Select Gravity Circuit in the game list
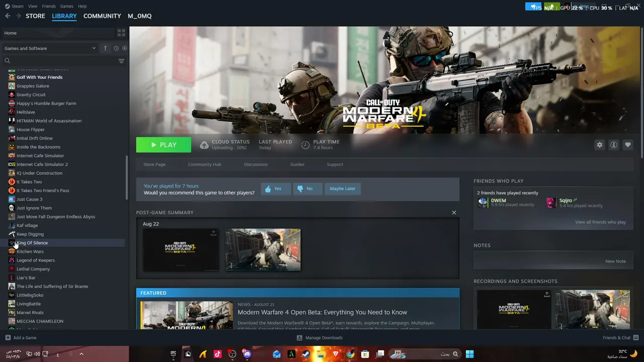This screenshot has width=644, height=362. (x=31, y=95)
